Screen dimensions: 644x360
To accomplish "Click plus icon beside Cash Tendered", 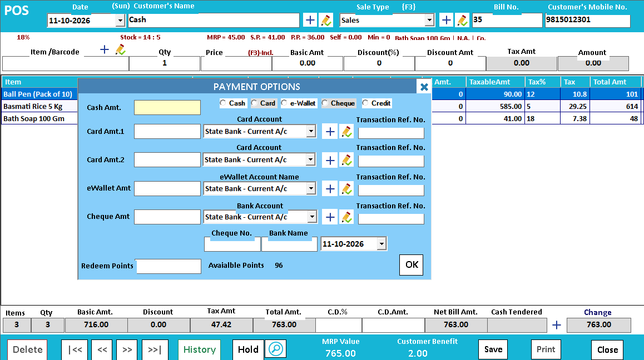I will pyautogui.click(x=557, y=325).
